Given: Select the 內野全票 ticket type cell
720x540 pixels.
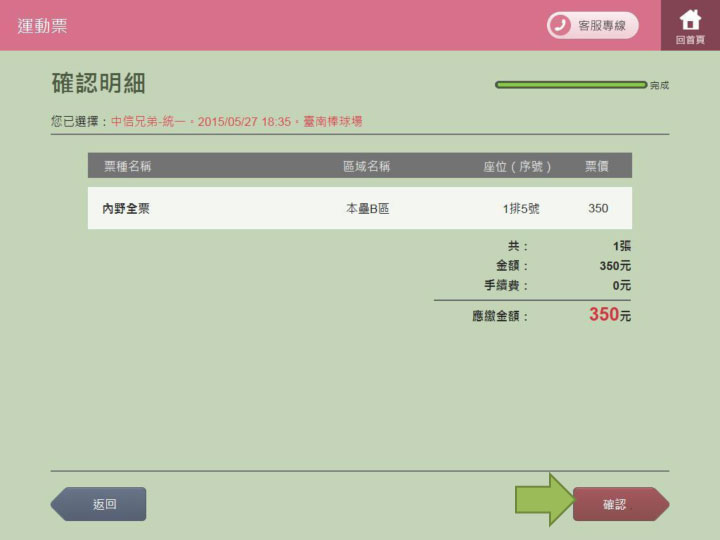Looking at the screenshot, I should pos(126,208).
